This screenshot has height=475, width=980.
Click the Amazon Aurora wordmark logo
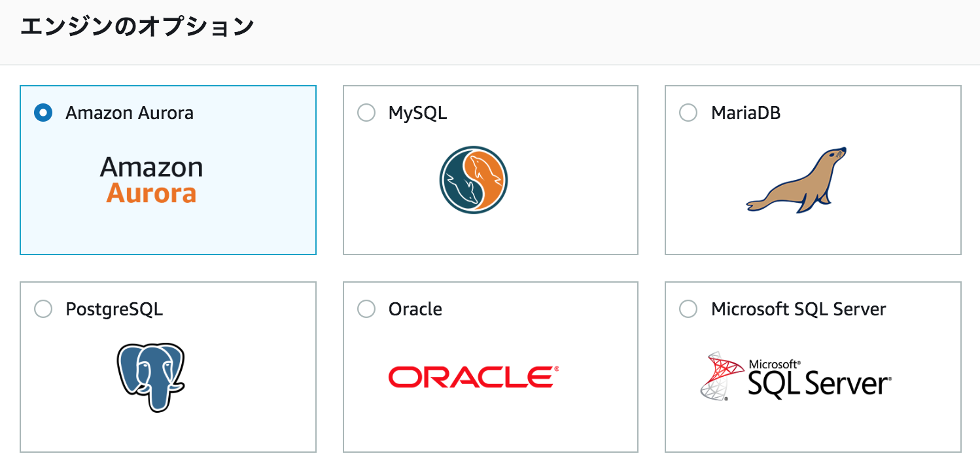151,179
